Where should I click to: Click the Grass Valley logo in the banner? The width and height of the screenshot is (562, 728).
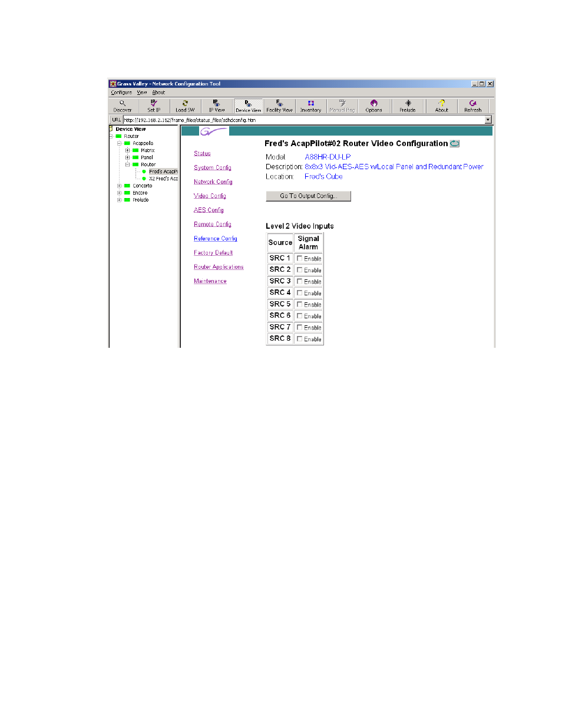[x=213, y=131]
